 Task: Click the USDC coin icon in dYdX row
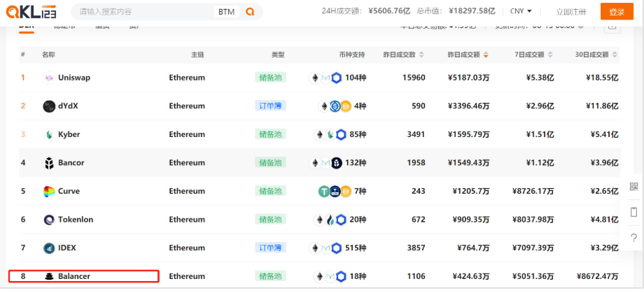(335, 106)
